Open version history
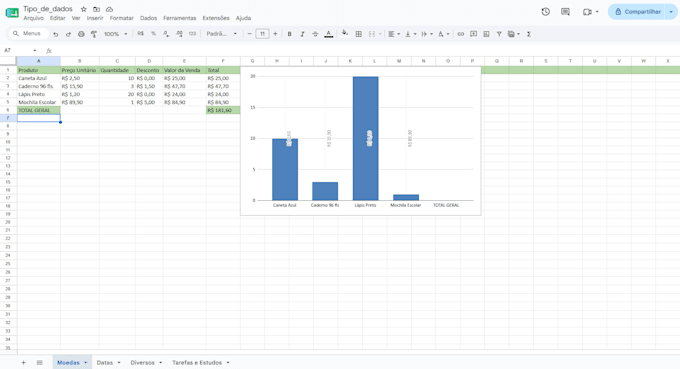Image resolution: width=680 pixels, height=369 pixels. click(546, 12)
